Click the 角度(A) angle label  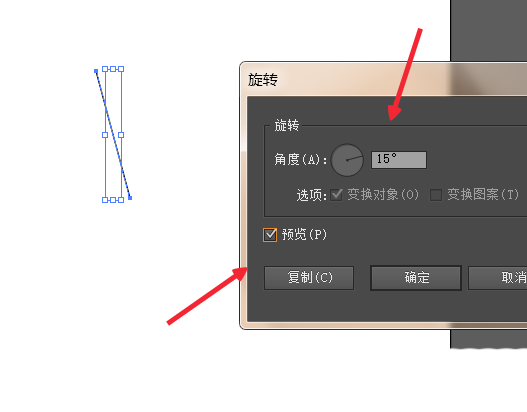300,159
